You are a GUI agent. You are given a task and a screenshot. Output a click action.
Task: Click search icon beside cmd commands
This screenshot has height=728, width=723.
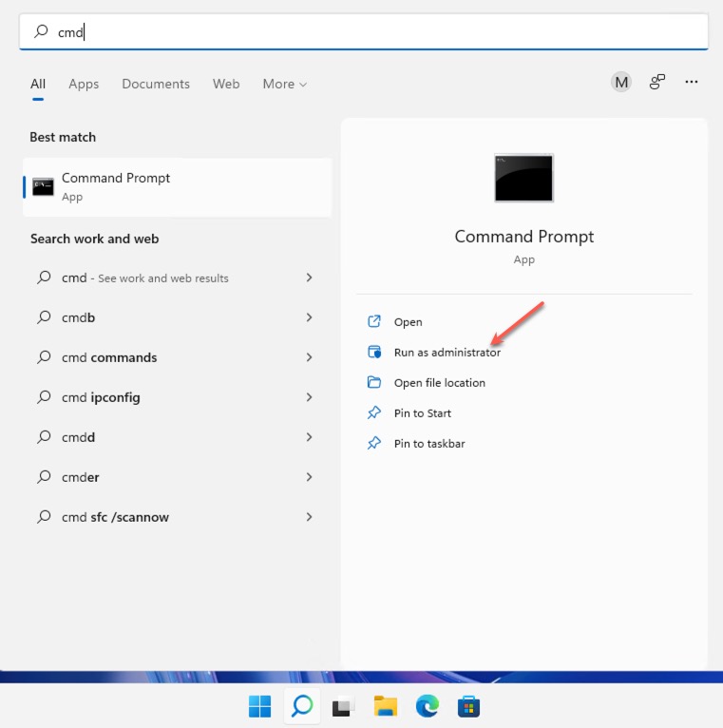click(x=44, y=357)
